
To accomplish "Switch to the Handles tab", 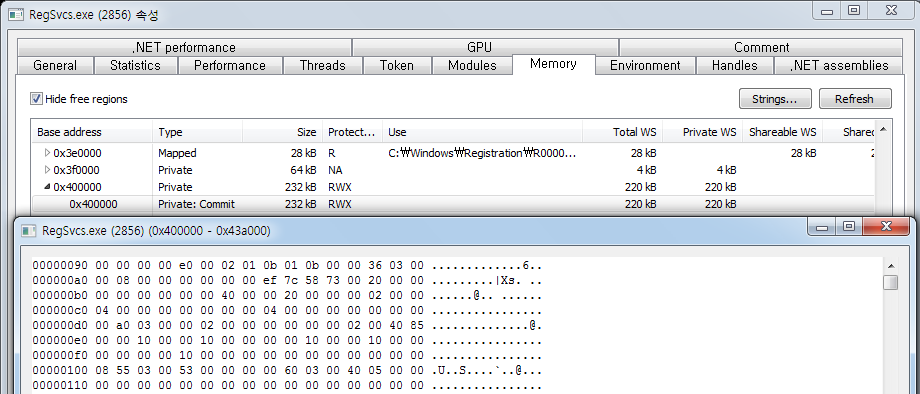I will point(735,65).
